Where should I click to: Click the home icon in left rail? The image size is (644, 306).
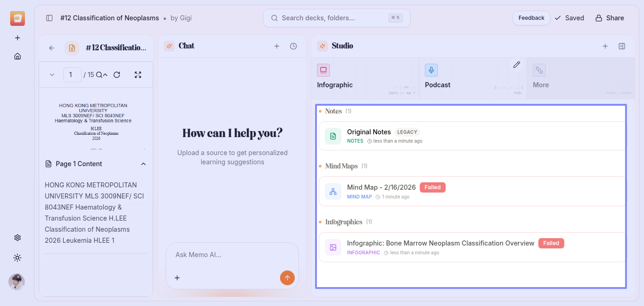pos(18,56)
